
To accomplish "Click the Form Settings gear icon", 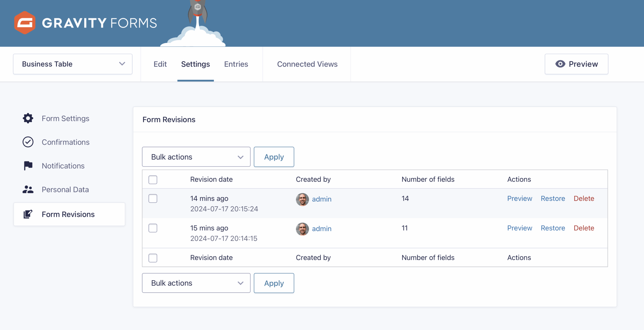I will [28, 118].
